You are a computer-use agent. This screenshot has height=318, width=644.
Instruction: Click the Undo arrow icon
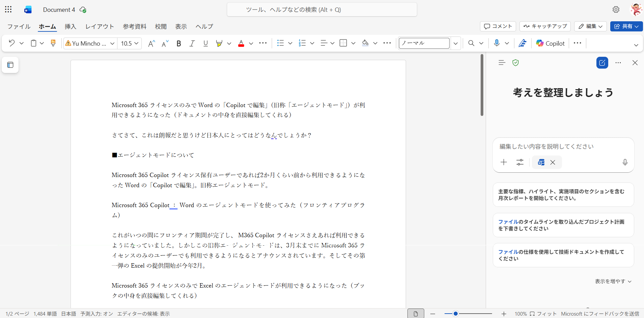[x=12, y=43]
